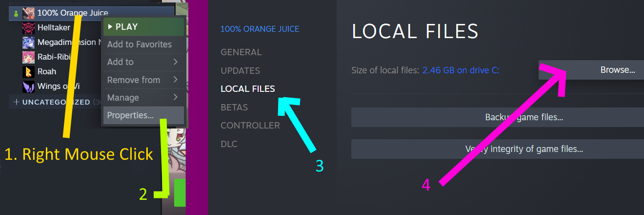Click the 2.46 GB on drive C link
This screenshot has width=644, height=215.
pyautogui.click(x=461, y=70)
